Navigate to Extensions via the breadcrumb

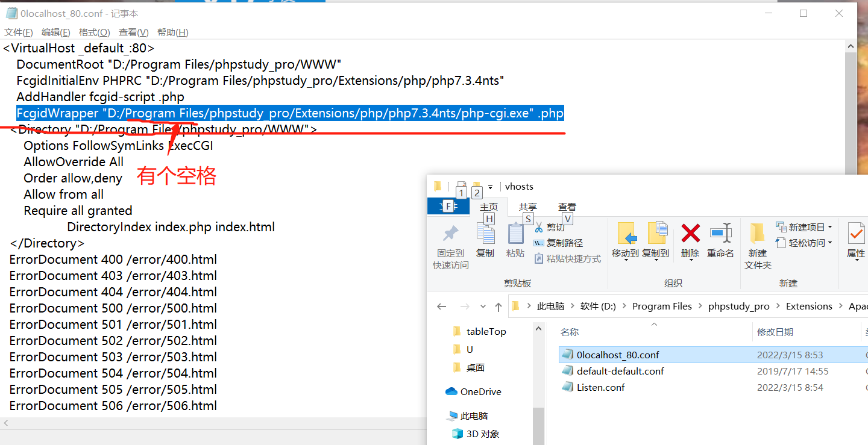click(809, 306)
